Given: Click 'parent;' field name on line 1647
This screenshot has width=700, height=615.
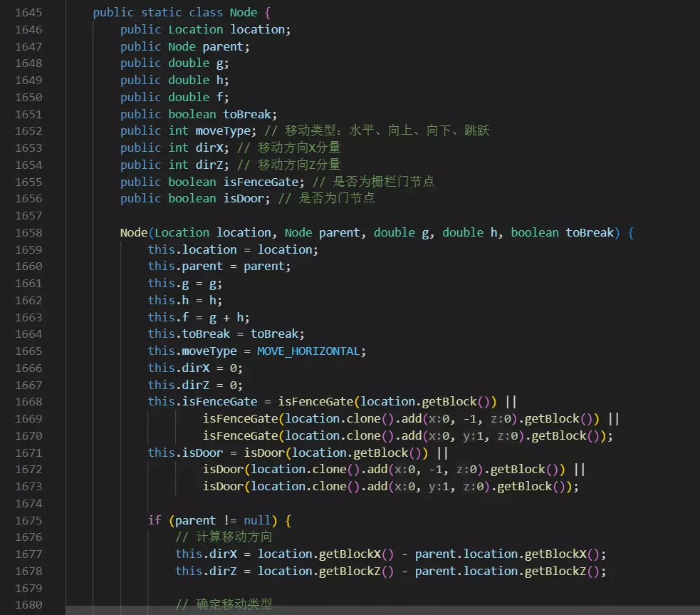Looking at the screenshot, I should (x=226, y=46).
